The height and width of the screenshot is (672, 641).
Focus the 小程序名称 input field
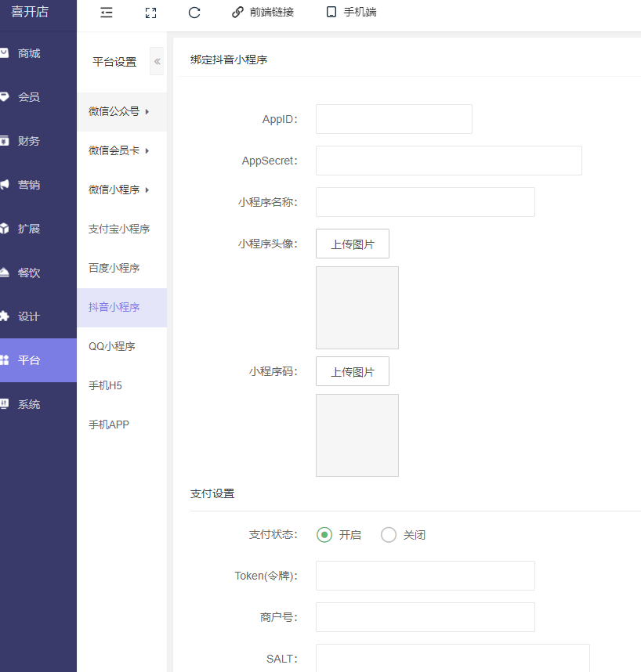click(426, 202)
